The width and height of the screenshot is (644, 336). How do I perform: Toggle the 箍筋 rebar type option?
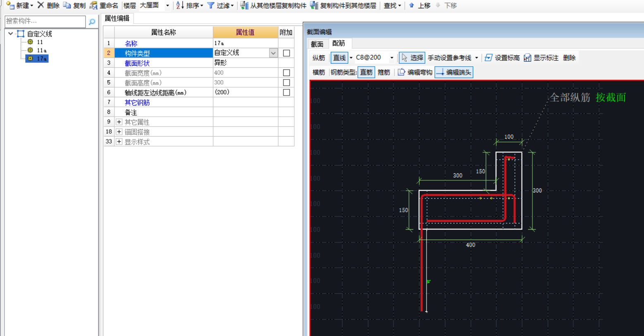[x=384, y=72]
